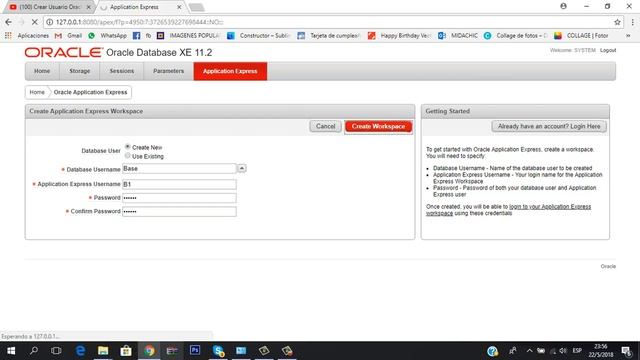Open Gmail bookmark
Screen dimensions: 640x360
pos(68,36)
